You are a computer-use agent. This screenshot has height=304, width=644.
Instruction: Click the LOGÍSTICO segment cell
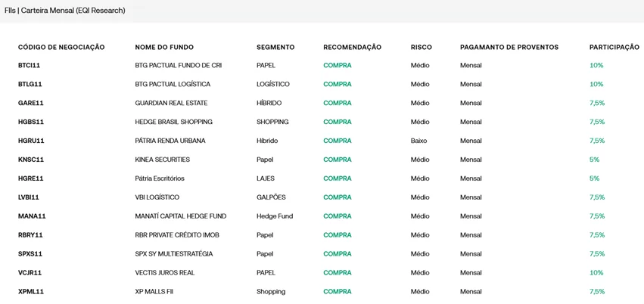[273, 84]
